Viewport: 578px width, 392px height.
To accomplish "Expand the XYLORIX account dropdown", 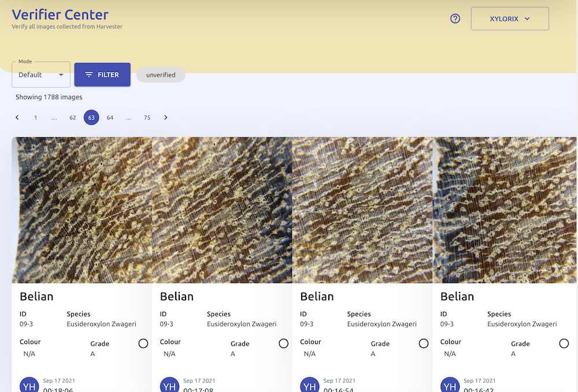I will 510,18.
